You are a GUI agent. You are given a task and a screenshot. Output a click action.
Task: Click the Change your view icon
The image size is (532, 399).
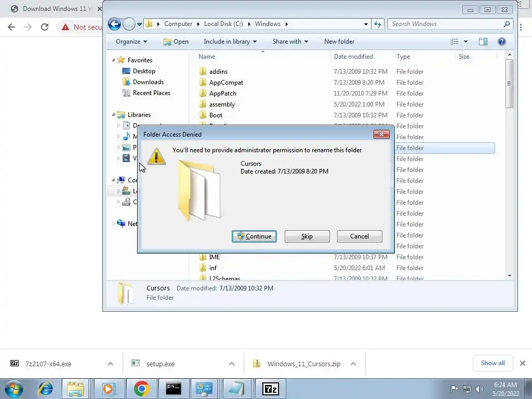click(454, 42)
